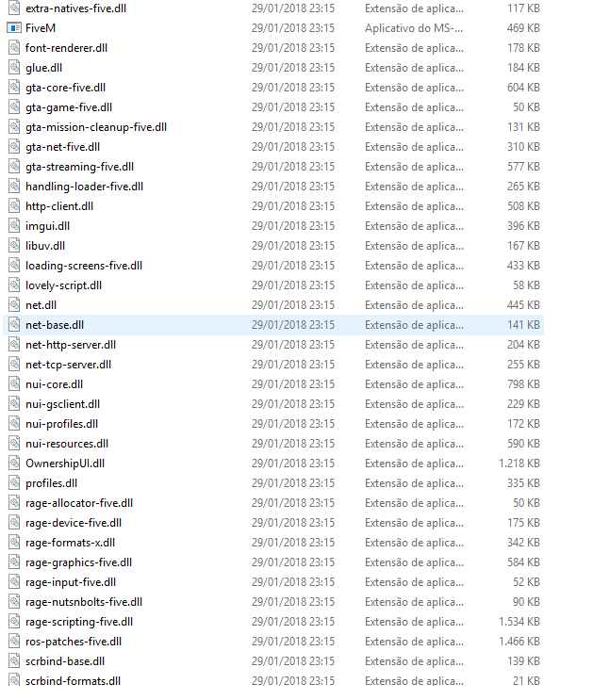Click the file icon next to gta-mission-cleanup-five.dll
593x700 pixels.
tap(14, 127)
